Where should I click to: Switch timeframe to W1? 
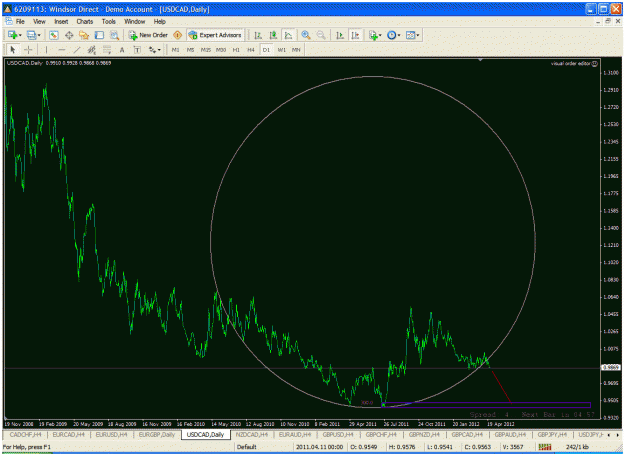pyautogui.click(x=281, y=49)
